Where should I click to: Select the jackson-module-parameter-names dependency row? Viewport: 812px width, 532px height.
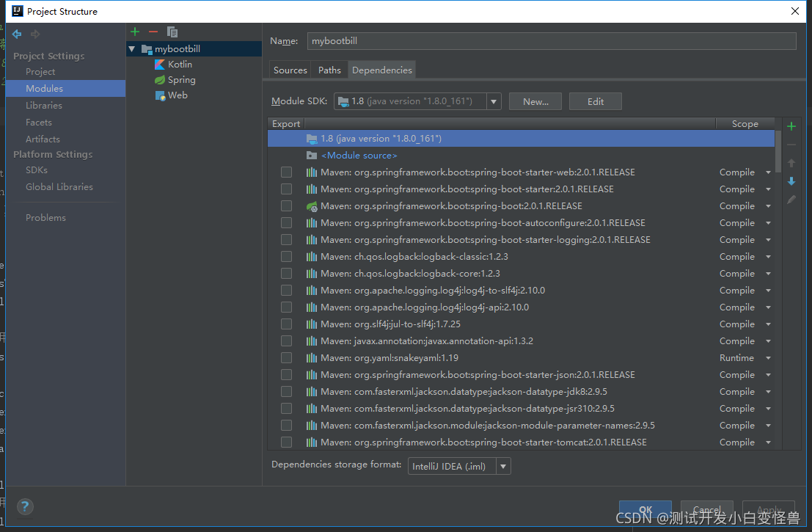[x=521, y=426]
